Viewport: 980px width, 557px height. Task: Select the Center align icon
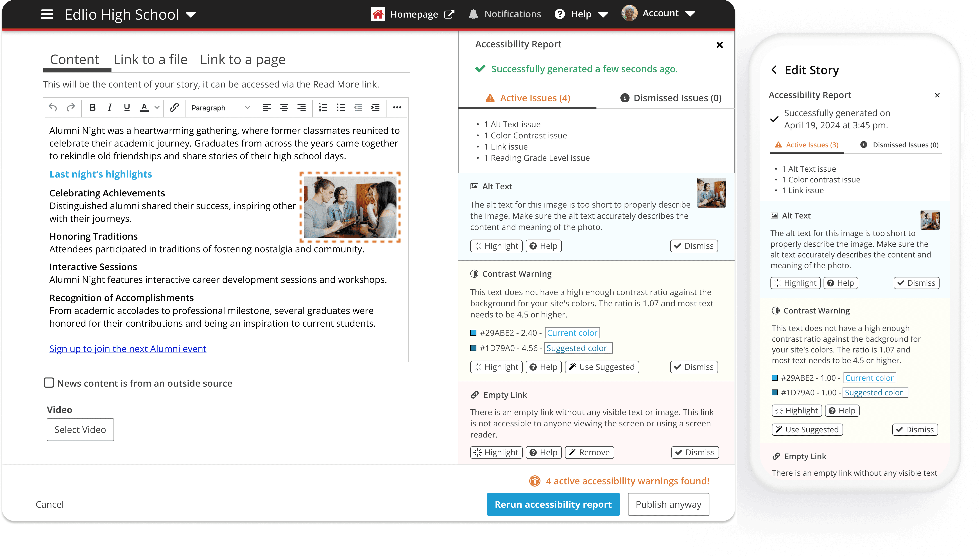pos(284,108)
